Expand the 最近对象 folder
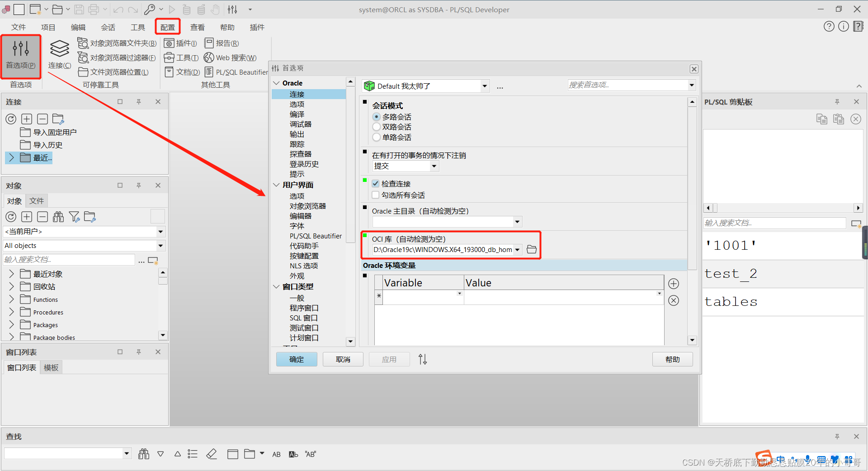868x471 pixels. (11, 274)
